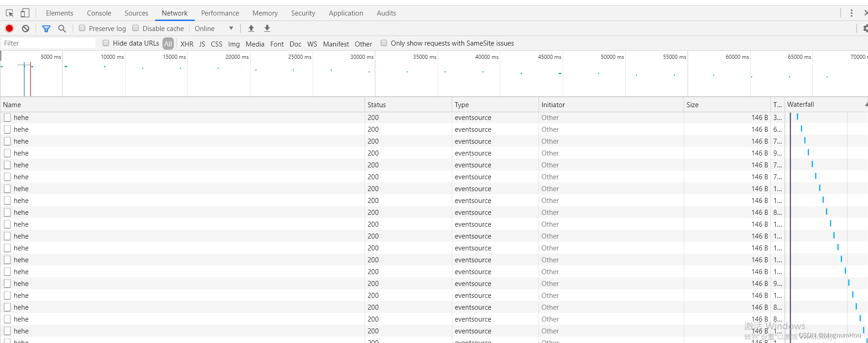Select the All filter type
Viewport: 868px width, 343px height.
(168, 44)
